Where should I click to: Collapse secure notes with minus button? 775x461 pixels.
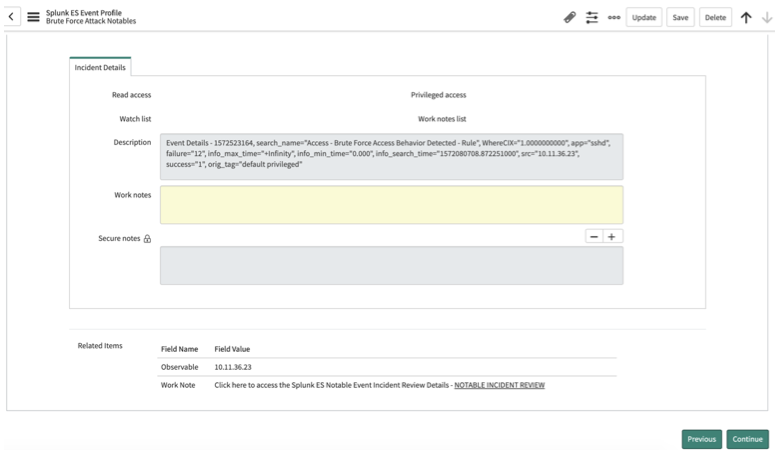coord(594,237)
